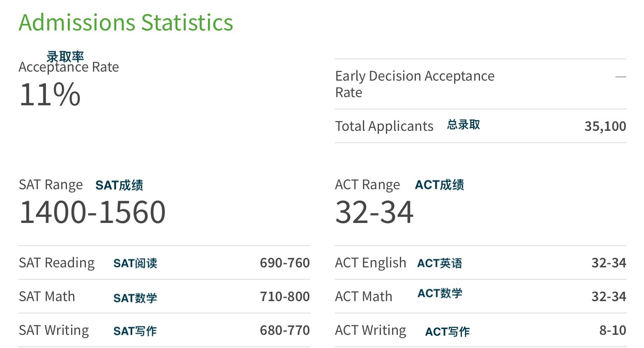
Task: Select the Early Decision Acceptance Rate row
Action: click(x=480, y=84)
